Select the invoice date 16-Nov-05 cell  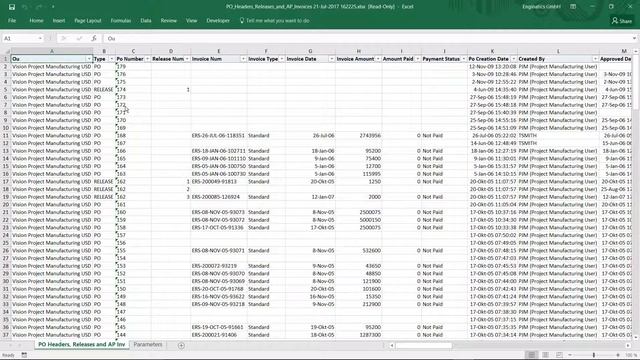click(x=310, y=296)
